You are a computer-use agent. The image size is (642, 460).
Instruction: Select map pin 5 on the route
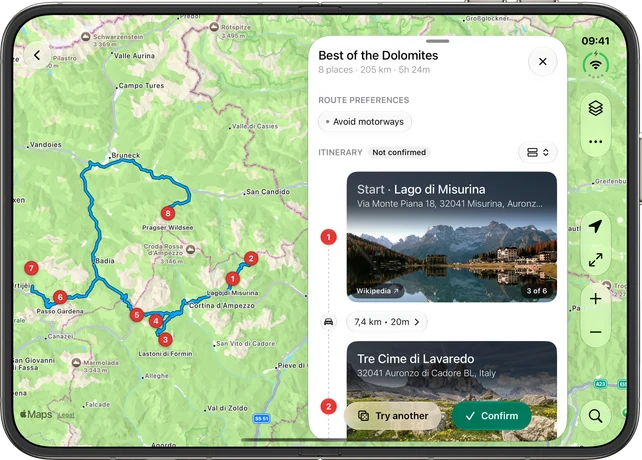coord(137,315)
